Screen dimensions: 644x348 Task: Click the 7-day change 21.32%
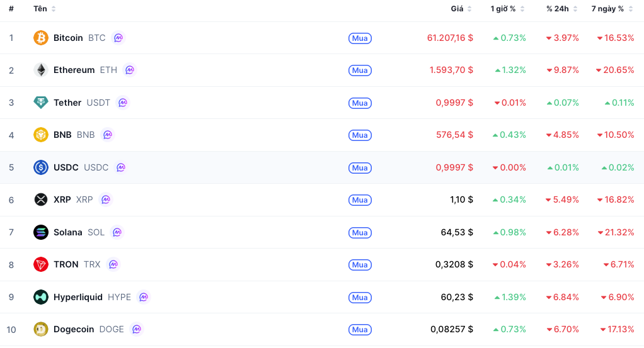click(616, 232)
